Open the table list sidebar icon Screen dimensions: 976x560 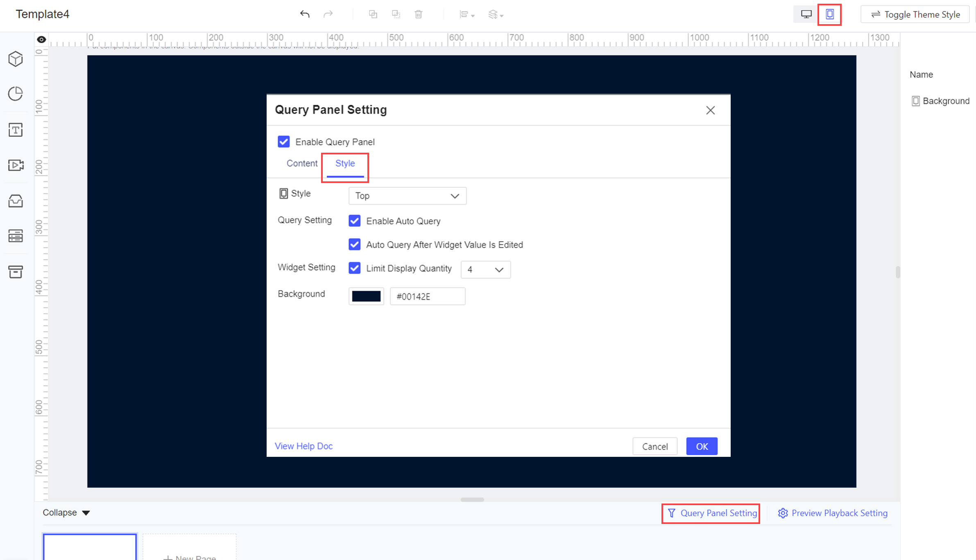16,236
